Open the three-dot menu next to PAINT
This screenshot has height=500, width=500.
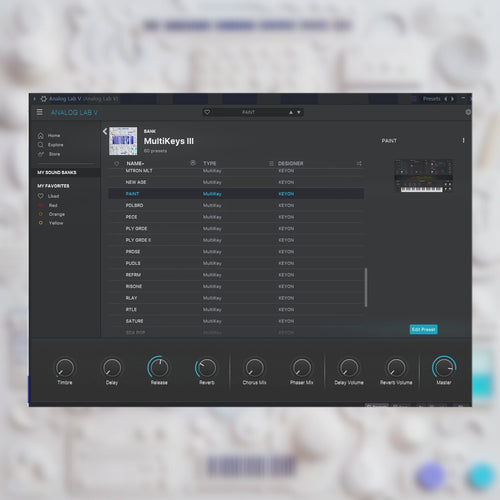coord(463,140)
